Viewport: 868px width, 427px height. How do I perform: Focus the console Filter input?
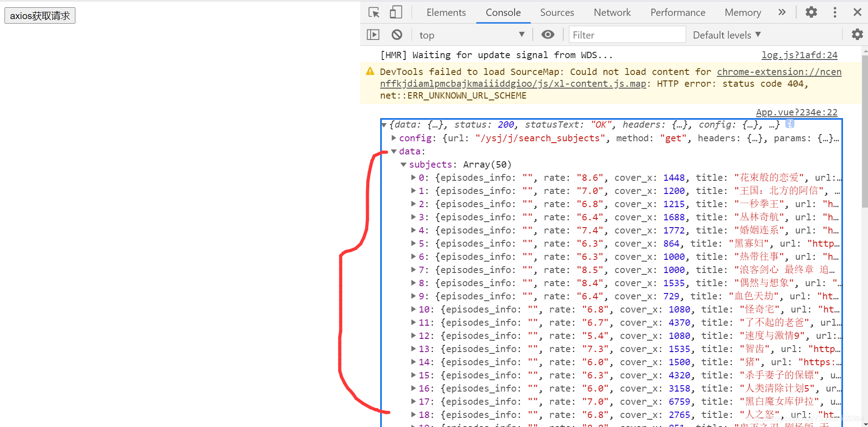coord(627,35)
